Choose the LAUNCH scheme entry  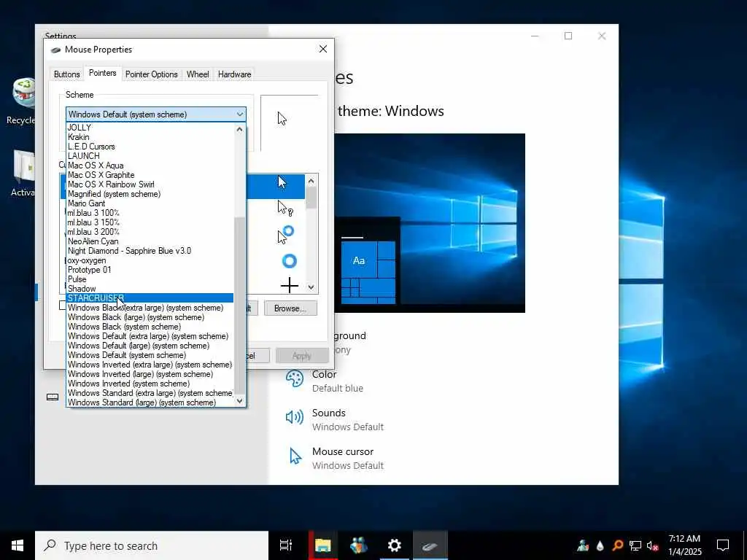tap(150, 156)
